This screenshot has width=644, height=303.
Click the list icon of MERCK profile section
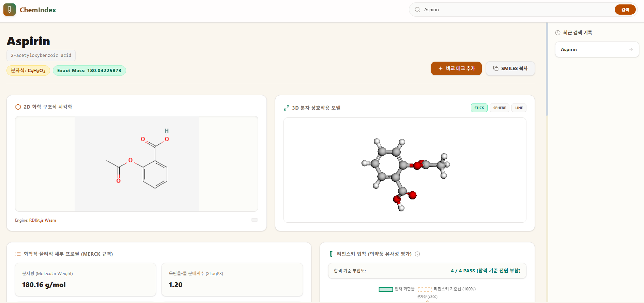pos(18,254)
